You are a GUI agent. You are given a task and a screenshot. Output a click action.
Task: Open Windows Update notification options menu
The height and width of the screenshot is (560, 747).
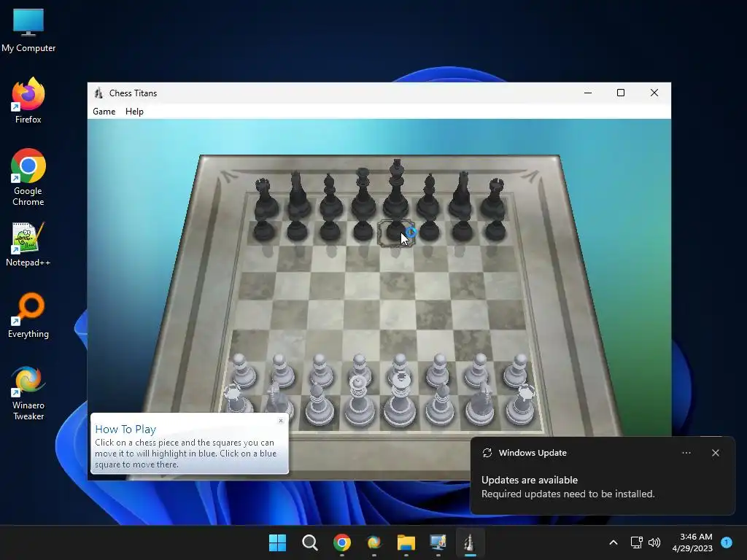coord(686,453)
